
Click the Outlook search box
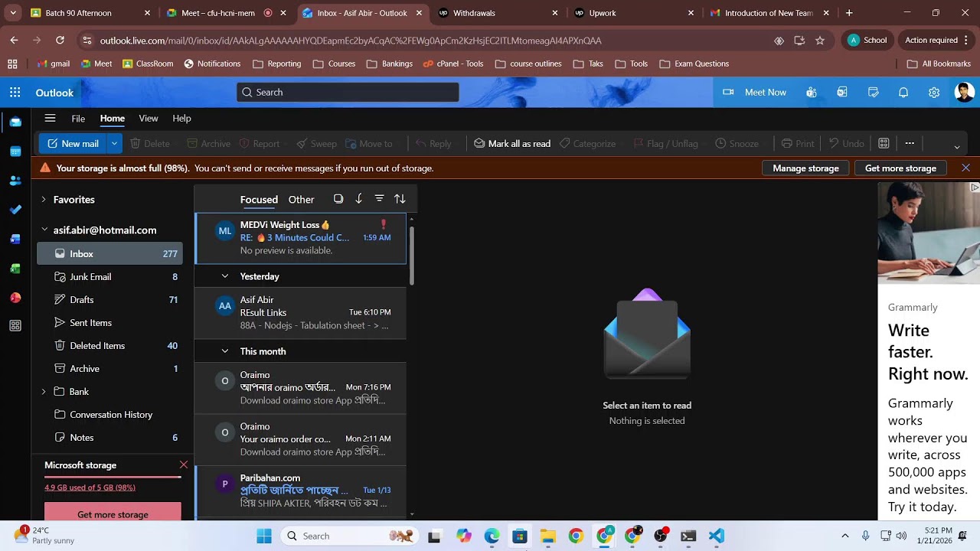[x=348, y=93]
